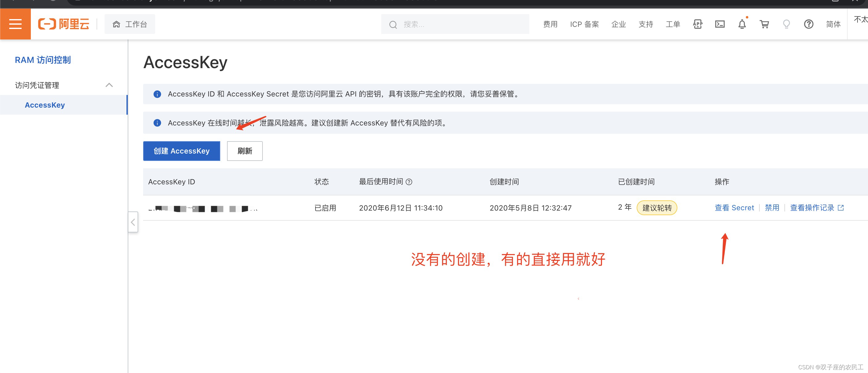Click the Alibaba Cloud logo
This screenshot has height=373, width=868.
[64, 24]
